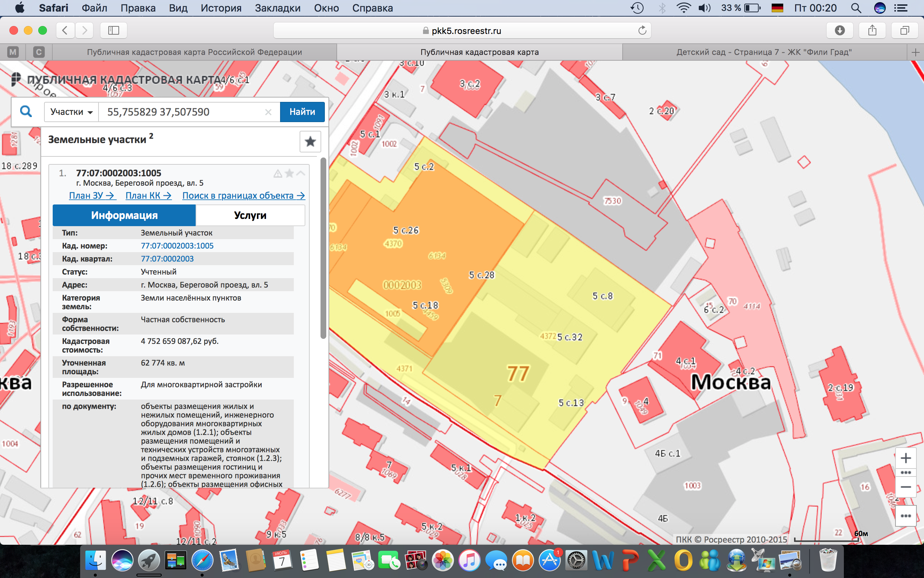Open the Apple menu

[x=19, y=8]
